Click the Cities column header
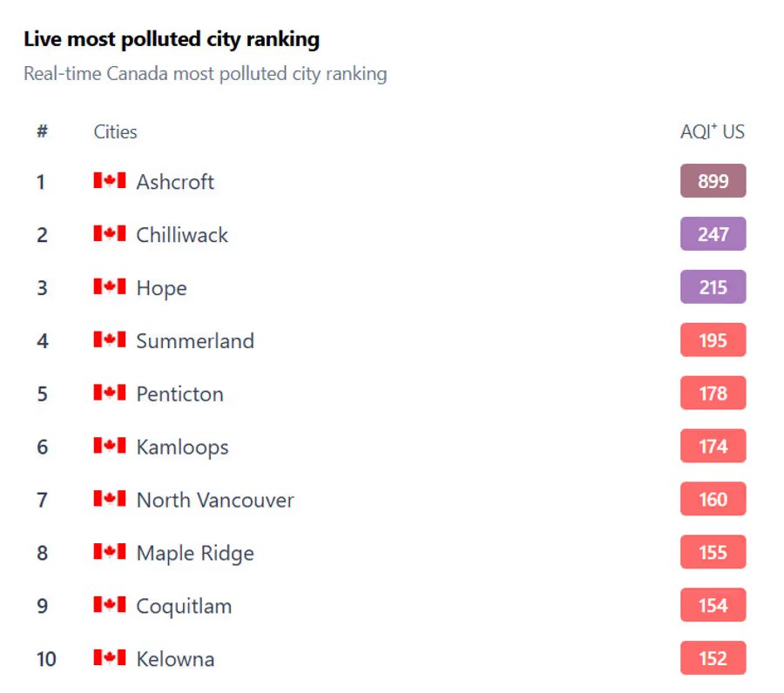784x693 pixels. 116,132
